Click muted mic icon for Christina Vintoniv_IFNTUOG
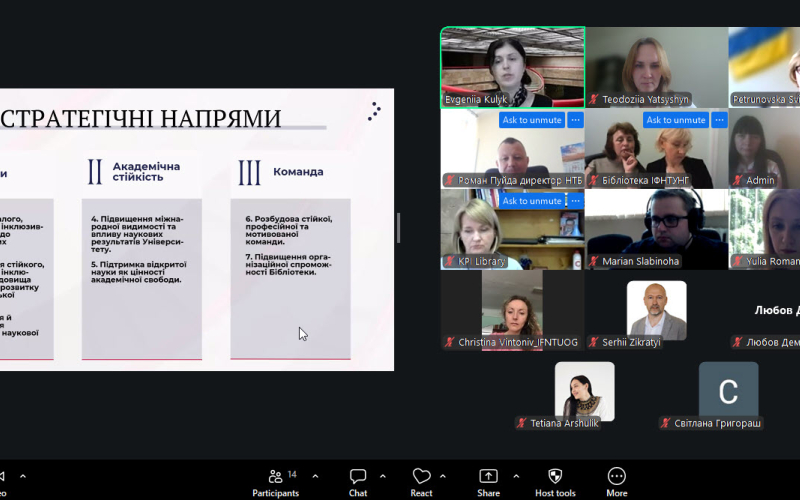The width and height of the screenshot is (800, 500). [449, 342]
